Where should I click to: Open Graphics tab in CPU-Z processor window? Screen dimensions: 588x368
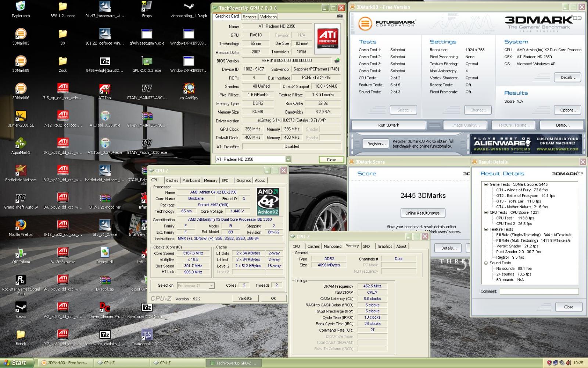click(243, 181)
